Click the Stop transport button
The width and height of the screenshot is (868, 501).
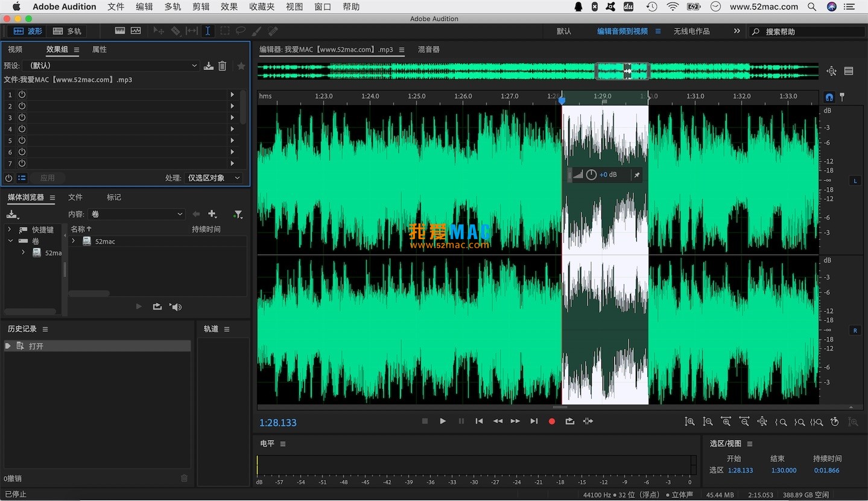[425, 421]
